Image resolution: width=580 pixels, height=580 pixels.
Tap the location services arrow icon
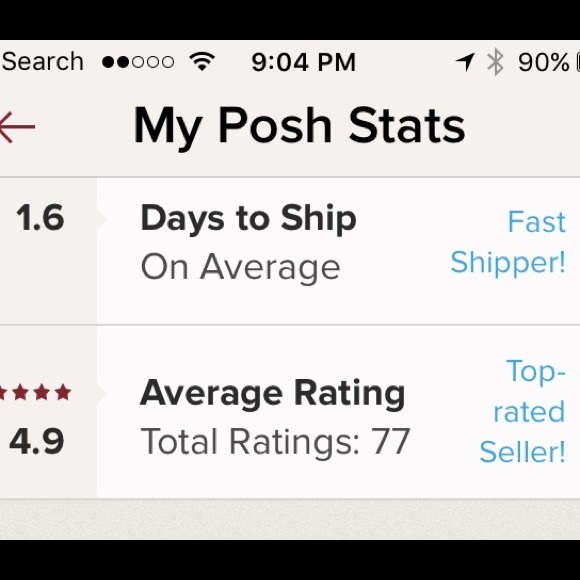click(x=465, y=62)
